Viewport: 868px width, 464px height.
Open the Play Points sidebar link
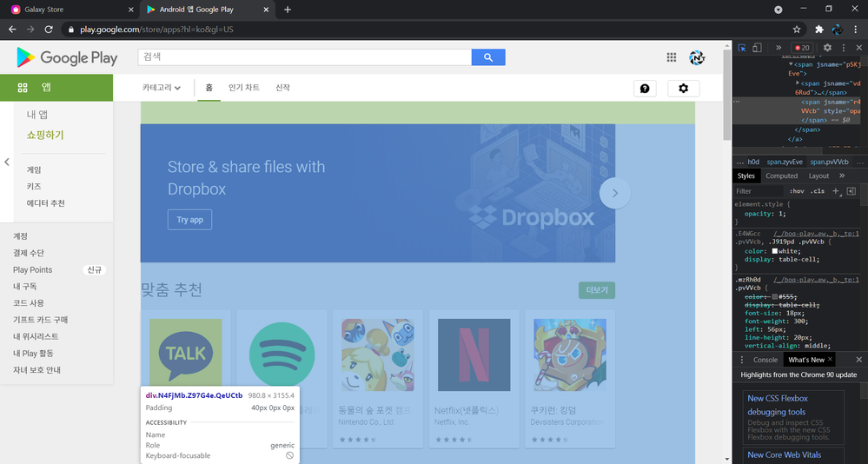(x=33, y=269)
